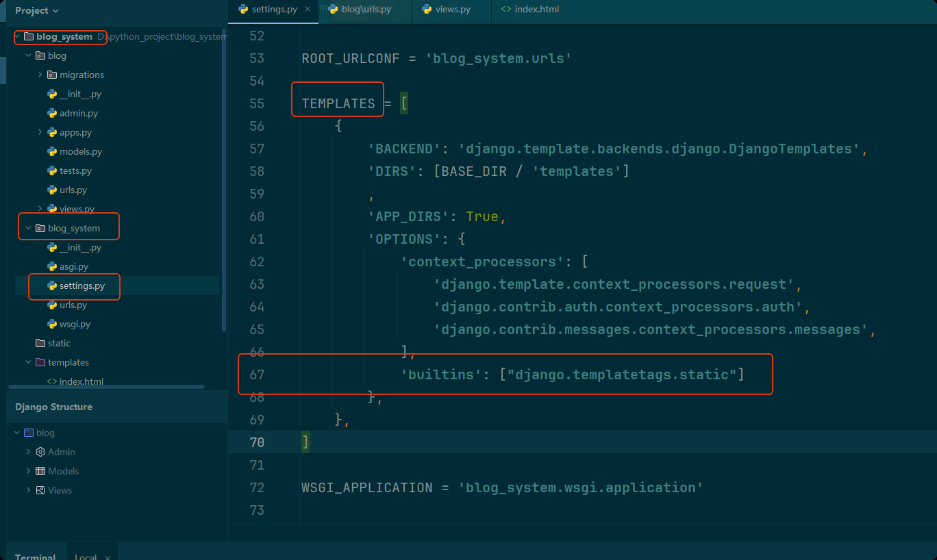Screen dimensions: 937x560
Task: Click the 'blog_system.wsgi.application' string
Action: pyautogui.click(x=581, y=487)
